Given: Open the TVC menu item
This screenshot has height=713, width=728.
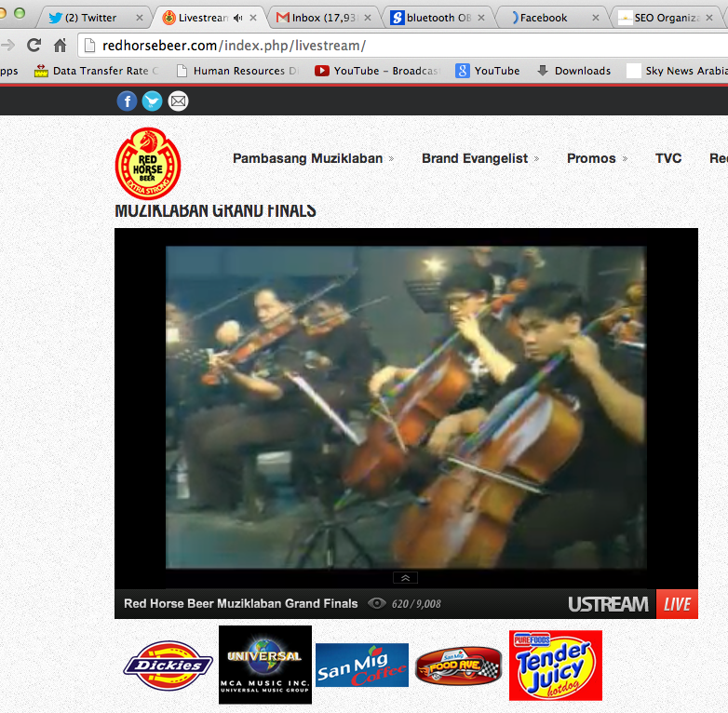Looking at the screenshot, I should click(668, 158).
